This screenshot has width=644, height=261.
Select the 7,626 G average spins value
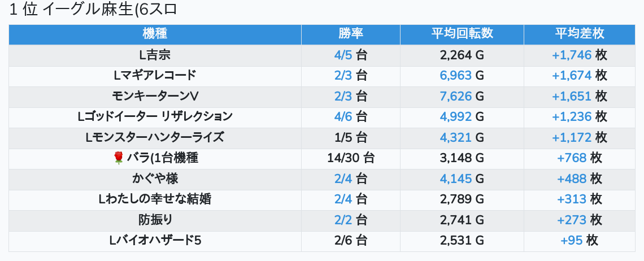(x=456, y=96)
